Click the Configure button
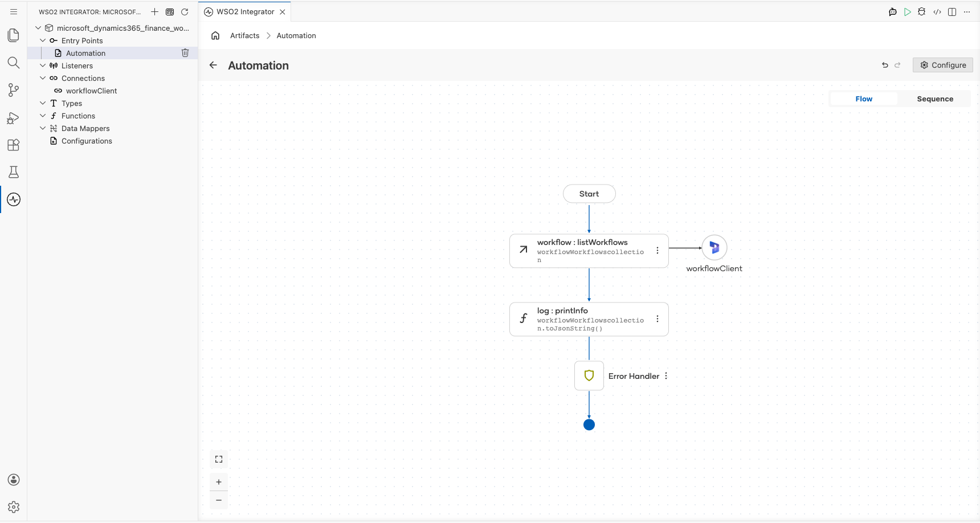Screen dimensions: 980x523 (943, 65)
